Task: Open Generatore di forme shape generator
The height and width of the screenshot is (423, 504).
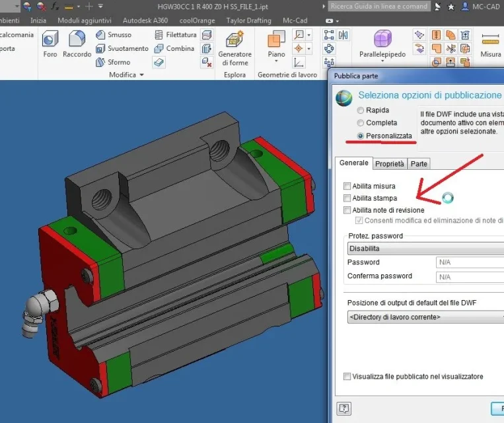Action: (234, 48)
